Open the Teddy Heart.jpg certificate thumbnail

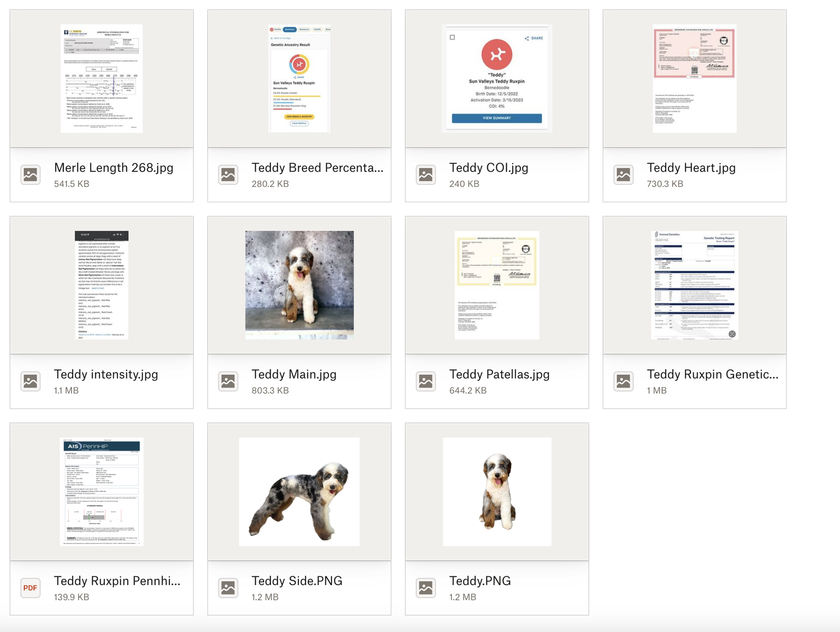point(694,78)
